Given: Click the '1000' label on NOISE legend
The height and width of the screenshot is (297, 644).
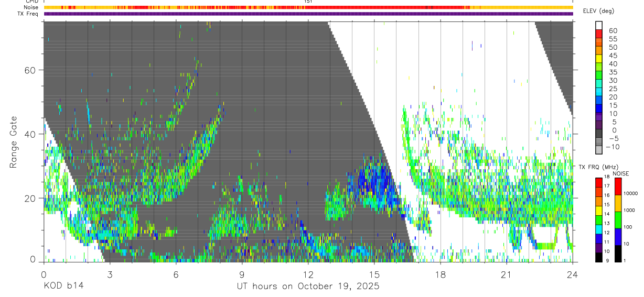Looking at the screenshot, I should click(x=628, y=210).
